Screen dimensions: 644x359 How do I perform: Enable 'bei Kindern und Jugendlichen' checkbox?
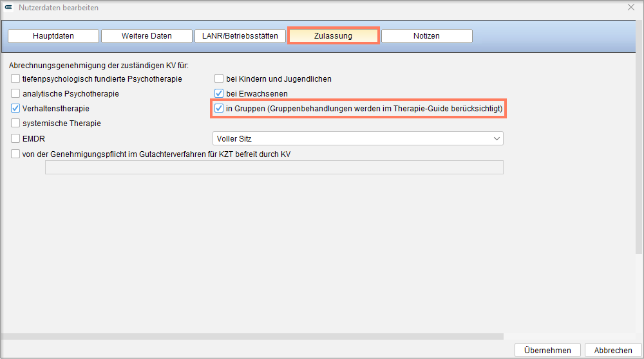219,78
